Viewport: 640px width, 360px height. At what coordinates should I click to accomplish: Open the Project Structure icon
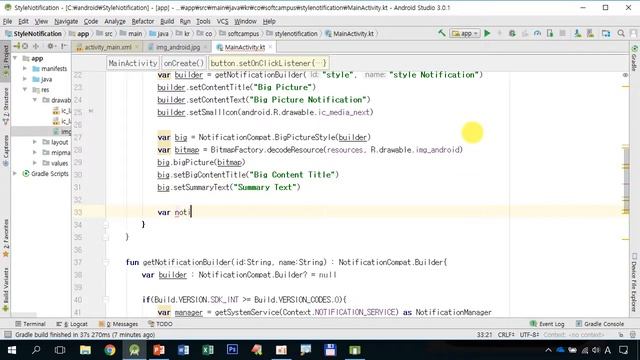tap(606, 33)
